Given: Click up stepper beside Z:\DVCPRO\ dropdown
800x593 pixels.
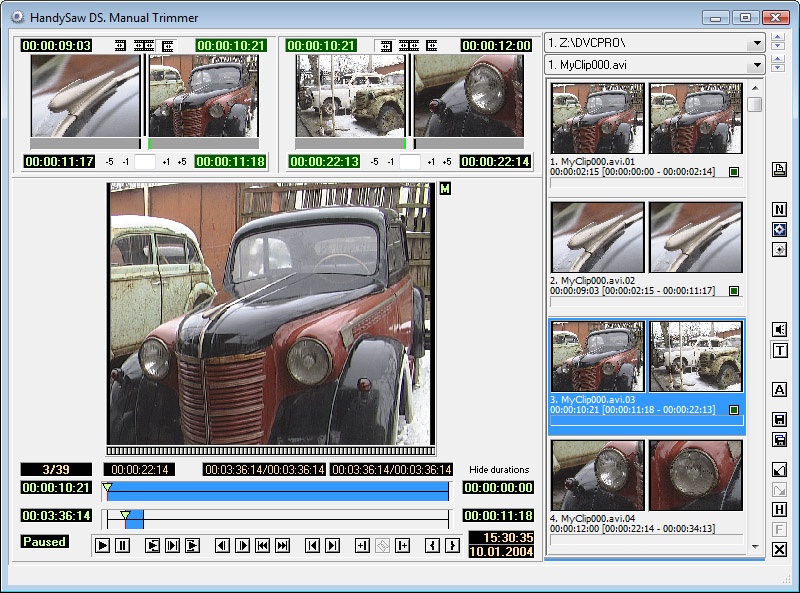Looking at the screenshot, I should coord(778,37).
